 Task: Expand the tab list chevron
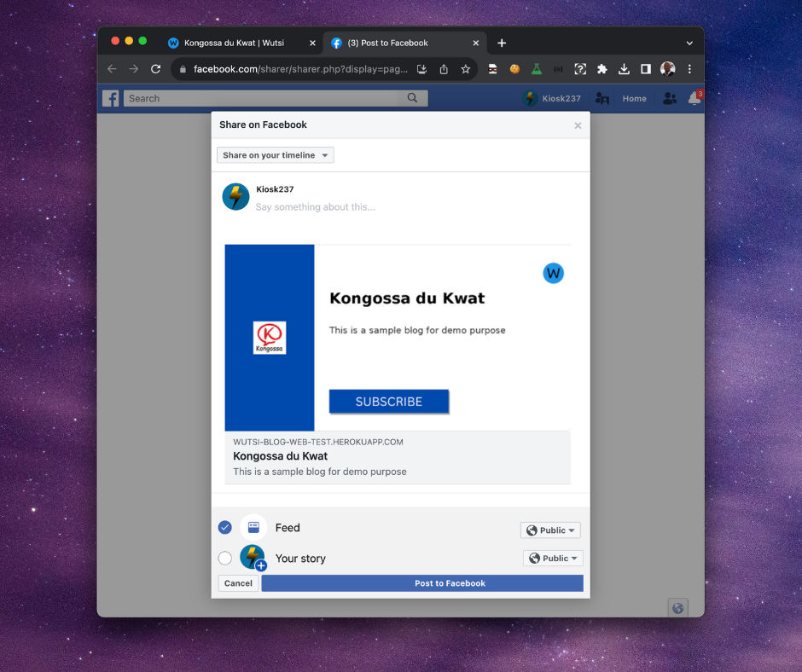(689, 43)
